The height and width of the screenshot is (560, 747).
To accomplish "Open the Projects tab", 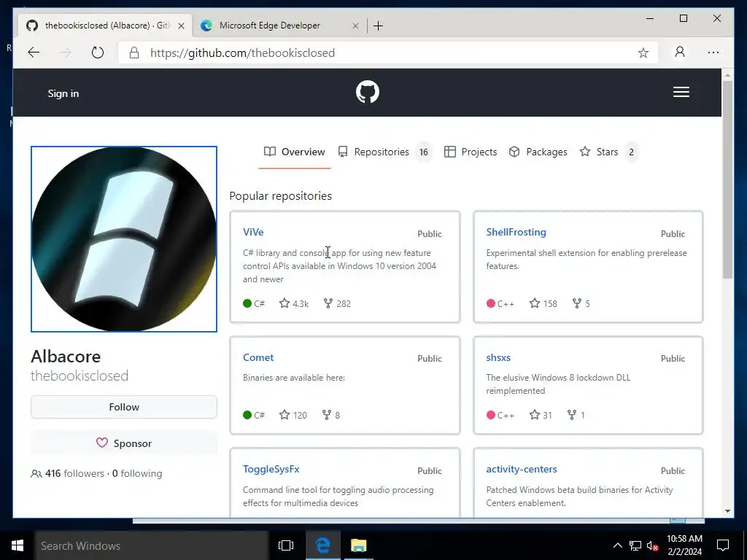I will click(x=471, y=152).
